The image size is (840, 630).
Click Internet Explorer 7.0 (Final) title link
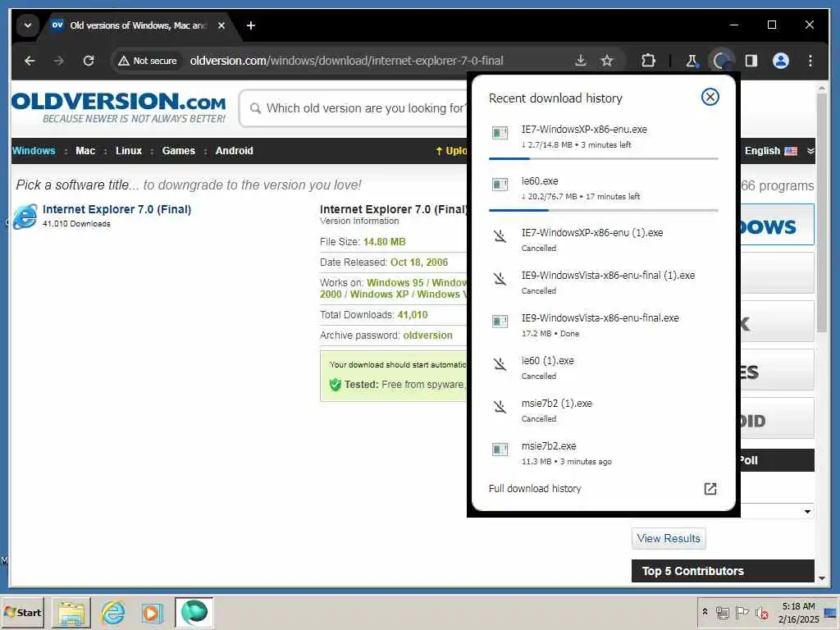pyautogui.click(x=116, y=209)
